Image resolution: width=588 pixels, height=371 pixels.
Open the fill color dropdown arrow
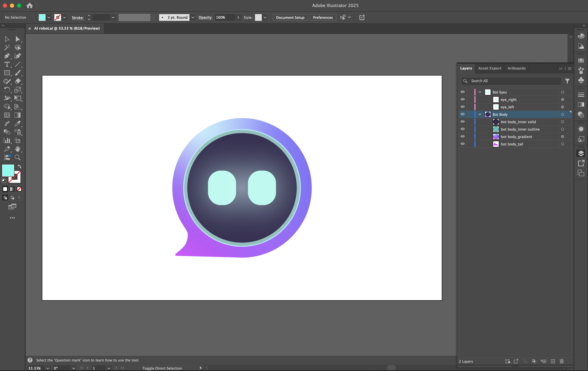(x=49, y=17)
